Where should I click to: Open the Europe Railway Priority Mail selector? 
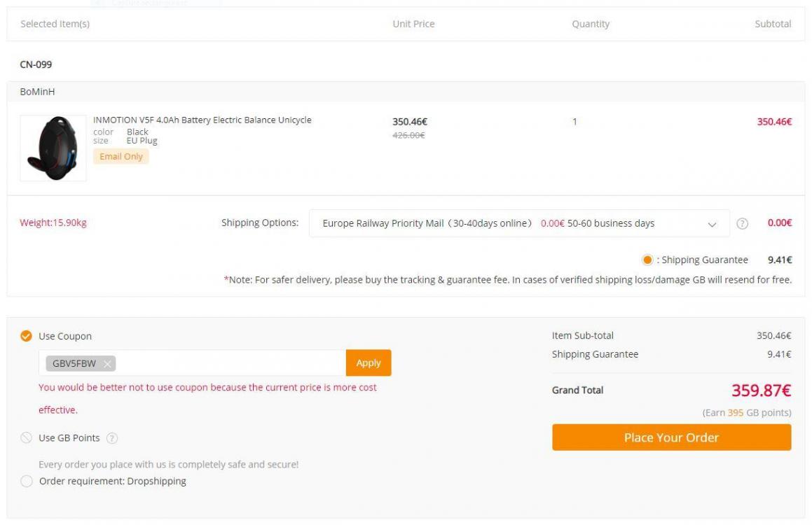click(x=519, y=223)
